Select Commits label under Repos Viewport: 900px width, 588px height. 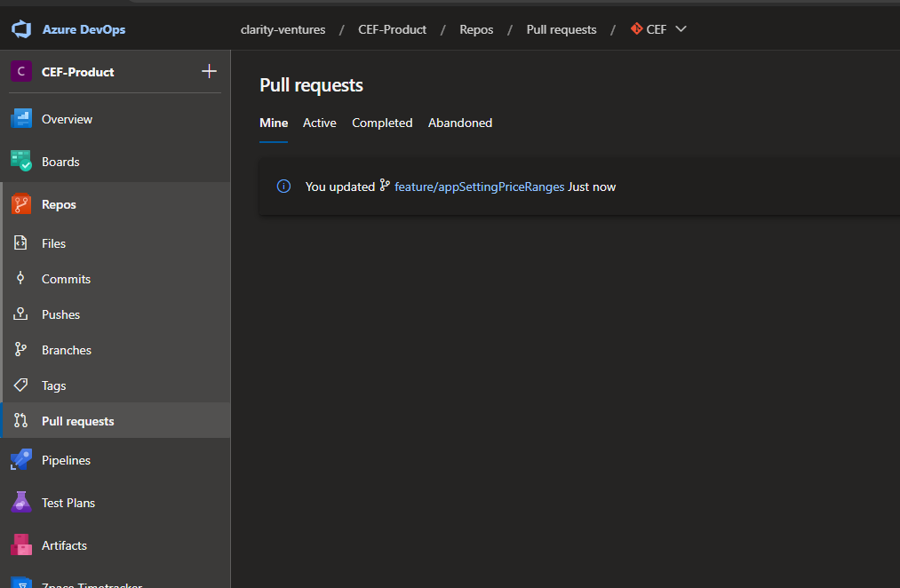(x=66, y=280)
